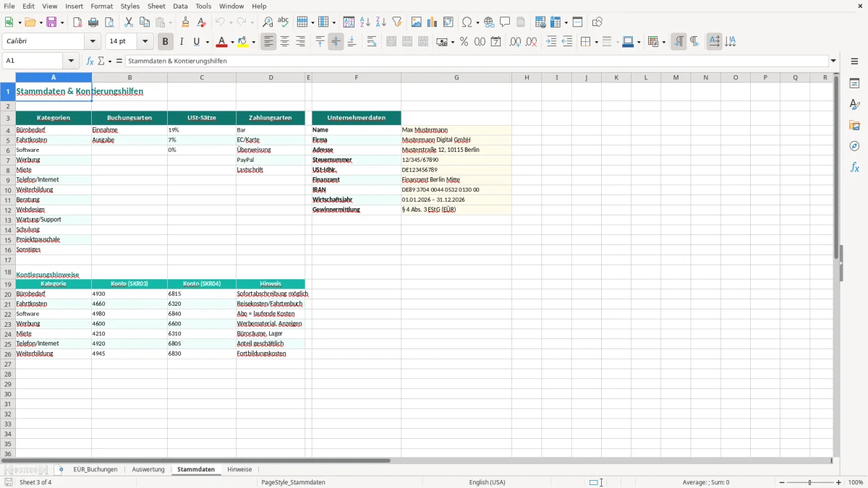Viewport: 868px width, 488px height.
Task: Click the Print icon in toolbar
Action: point(93,22)
